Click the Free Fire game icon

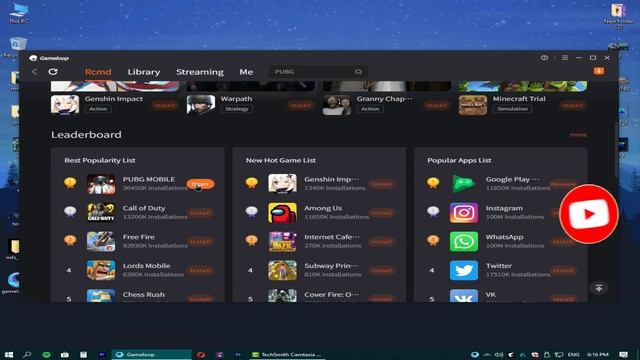(101, 241)
